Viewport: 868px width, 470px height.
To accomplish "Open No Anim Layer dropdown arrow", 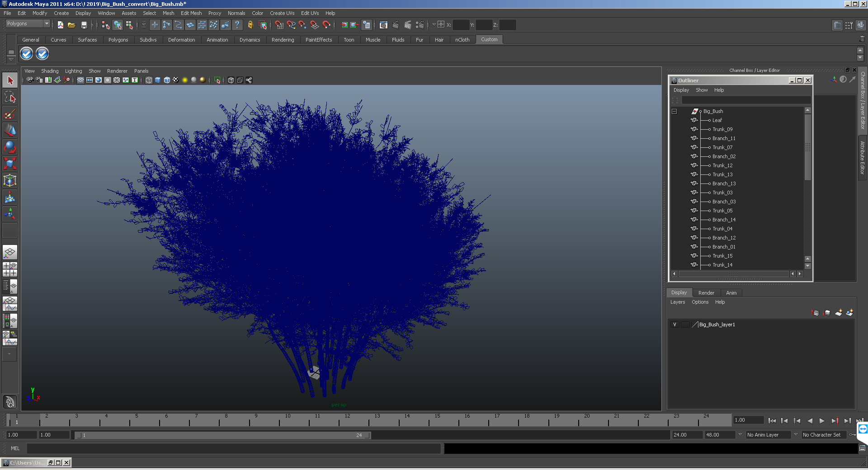I will (740, 435).
